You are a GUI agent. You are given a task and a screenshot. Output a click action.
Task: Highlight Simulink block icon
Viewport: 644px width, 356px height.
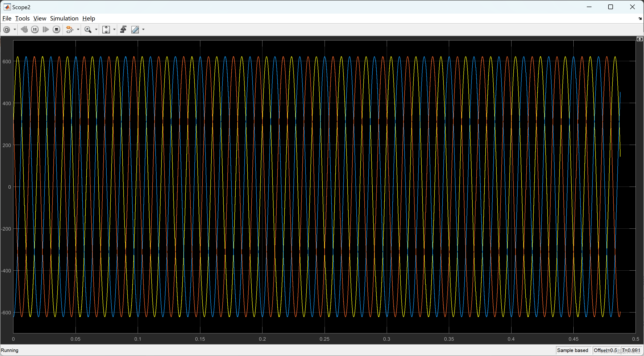click(x=69, y=30)
